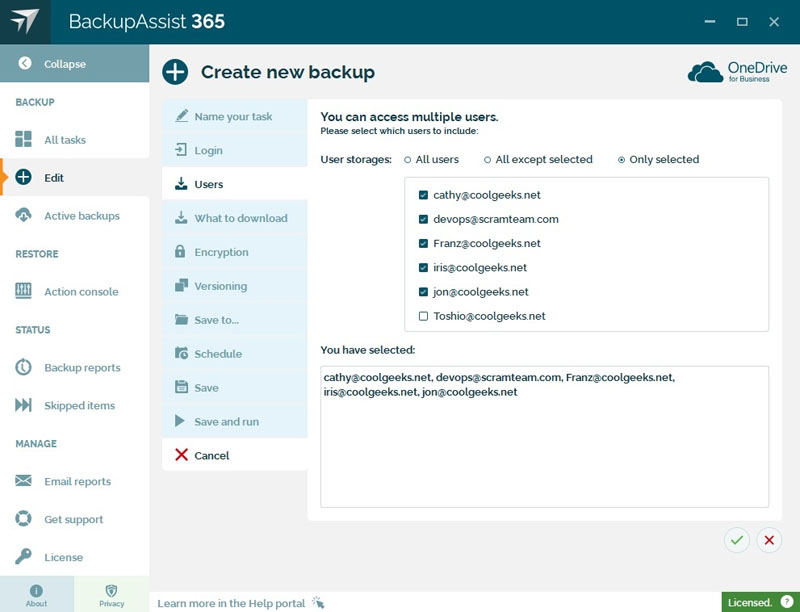Click the Active backups cloud icon

coord(23,215)
